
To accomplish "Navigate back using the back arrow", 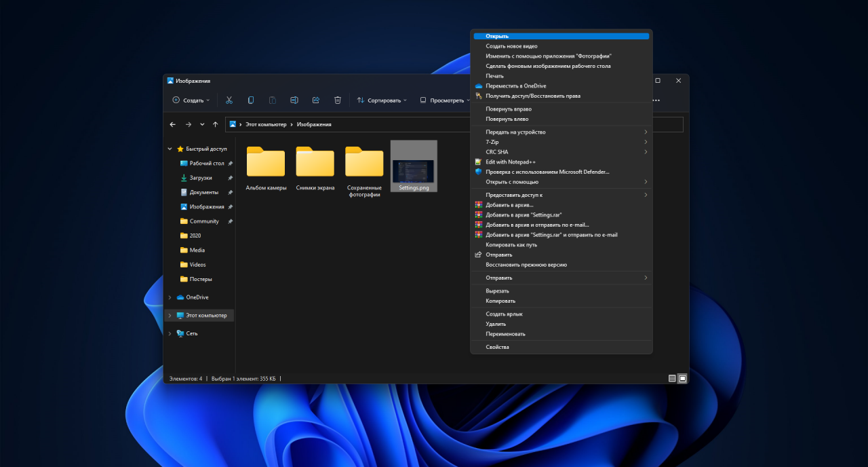I will point(173,124).
